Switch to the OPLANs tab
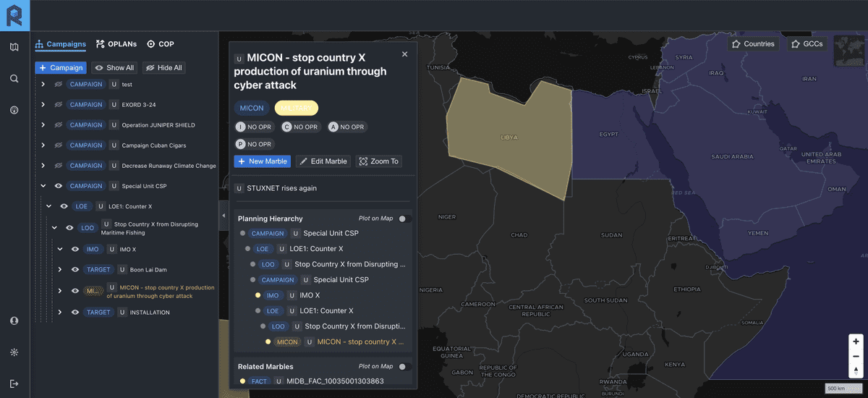This screenshot has width=868, height=398. 116,44
